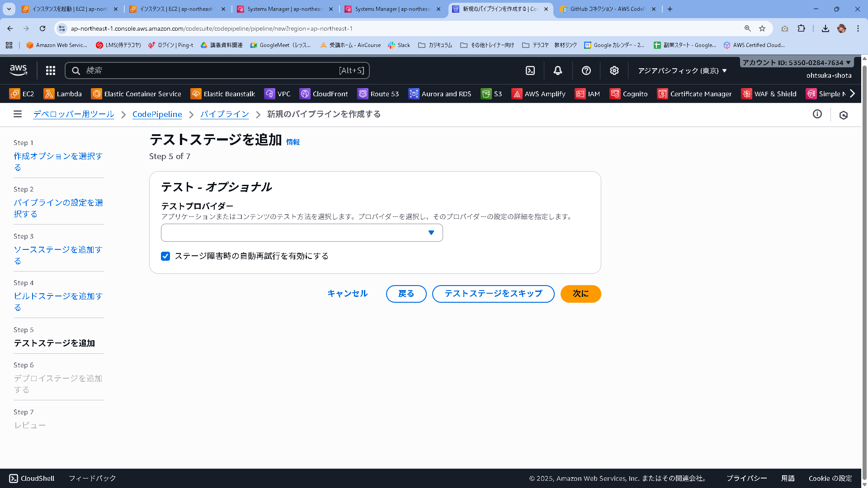Open the CodePipeline breadcrumb link
Viewport: 868px width, 488px height.
pyautogui.click(x=157, y=114)
